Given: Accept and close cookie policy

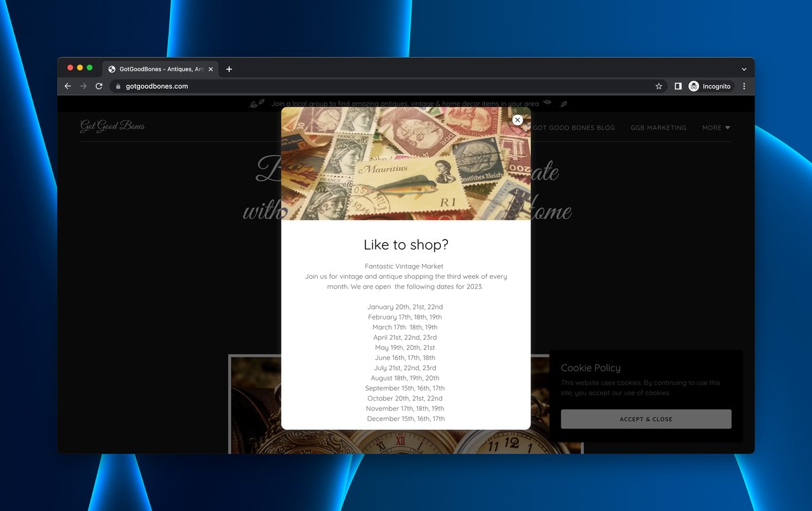Looking at the screenshot, I should pos(646,419).
